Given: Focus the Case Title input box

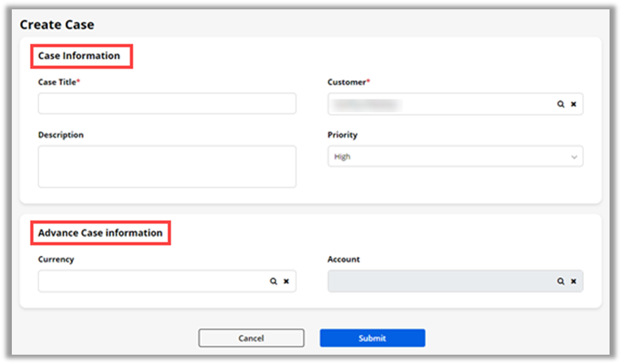Looking at the screenshot, I should point(167,104).
